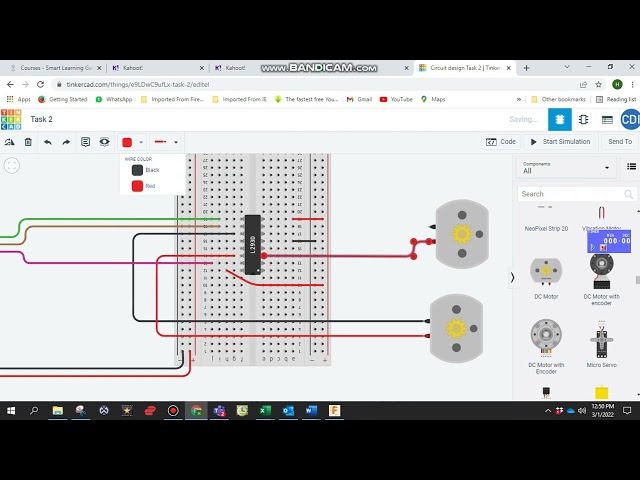
Task: Open Chrome menu three dots
Action: (632, 84)
